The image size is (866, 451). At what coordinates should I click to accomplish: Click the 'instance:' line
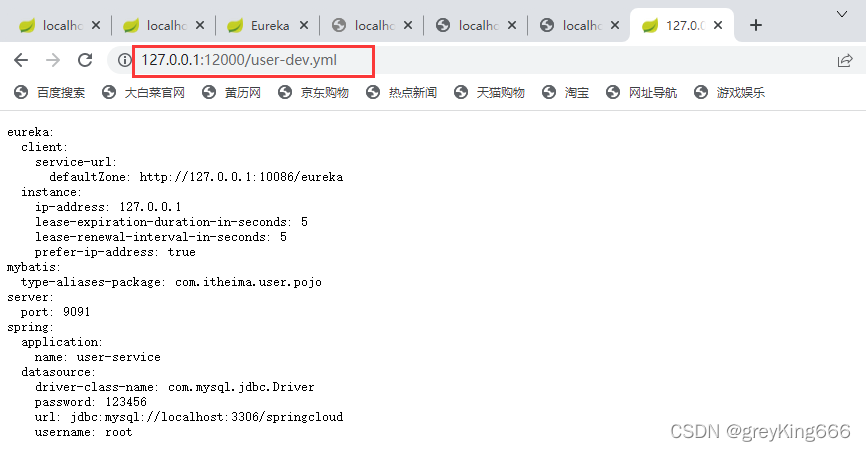click(51, 192)
